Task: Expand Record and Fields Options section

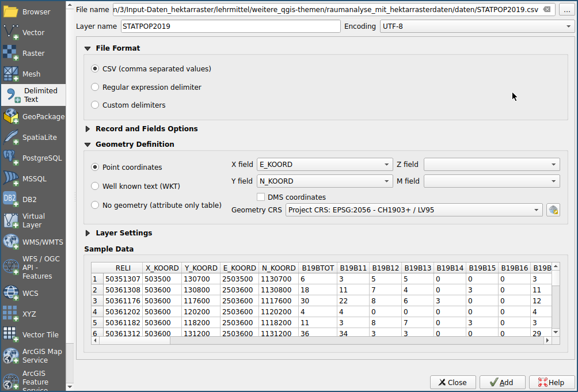Action: coord(88,129)
